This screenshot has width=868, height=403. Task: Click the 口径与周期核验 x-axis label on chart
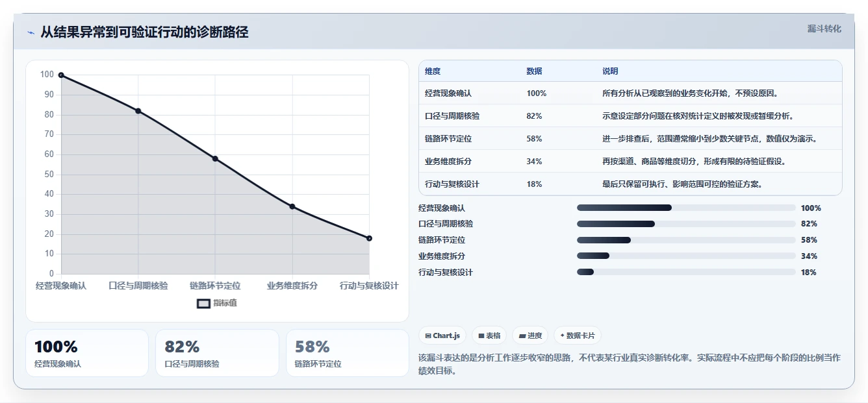point(138,286)
